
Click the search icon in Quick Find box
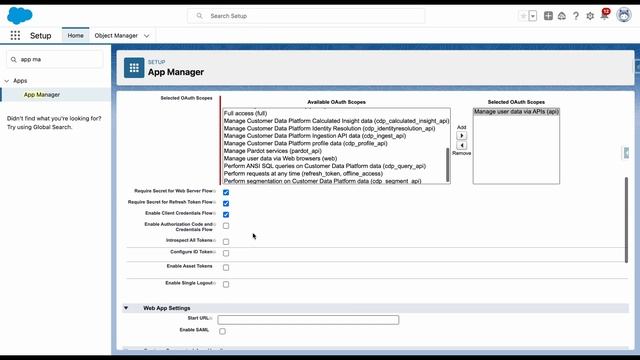pyautogui.click(x=13, y=60)
